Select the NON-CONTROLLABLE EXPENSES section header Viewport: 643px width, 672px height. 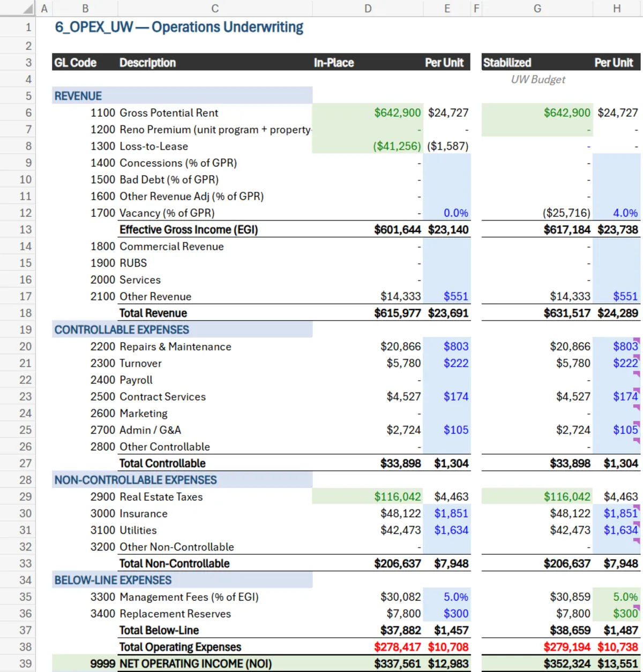click(x=182, y=480)
